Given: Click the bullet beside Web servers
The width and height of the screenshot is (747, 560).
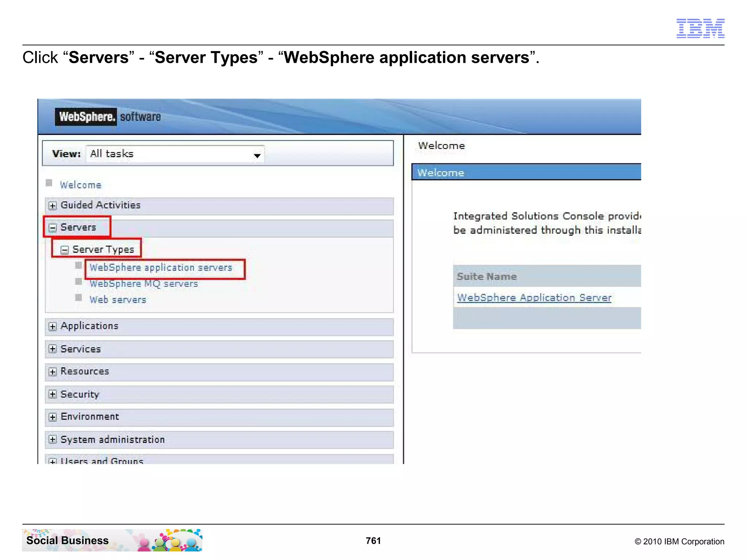Looking at the screenshot, I should coord(78,297).
